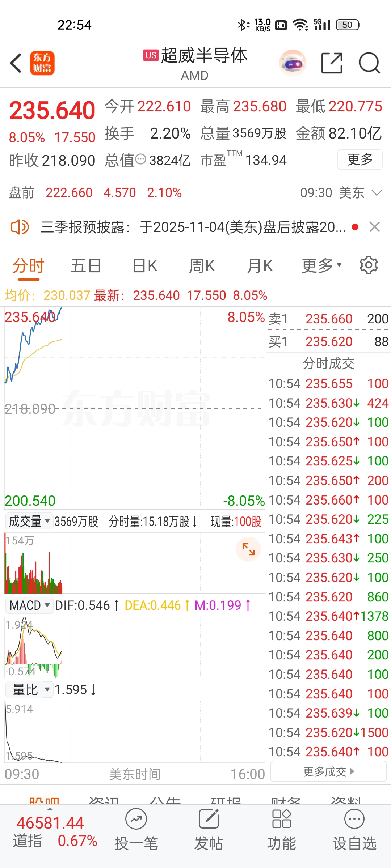Tap the large 235.640 price
The height and width of the screenshot is (868, 391).
tap(52, 111)
